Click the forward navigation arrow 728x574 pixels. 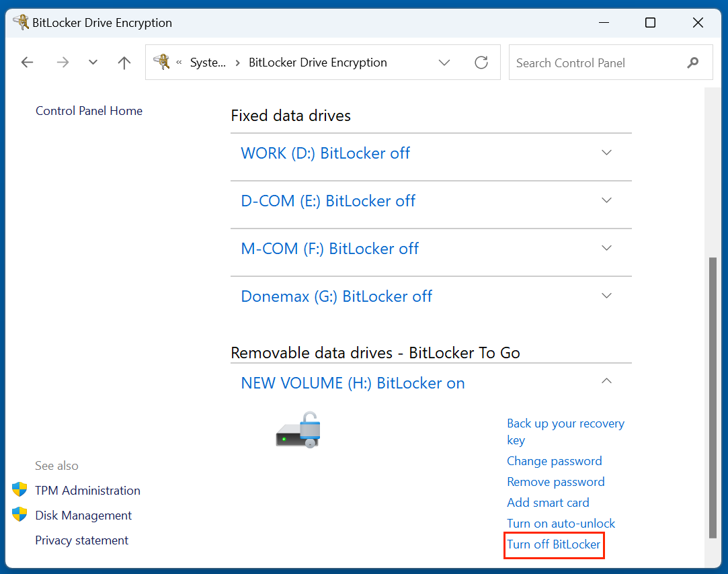pyautogui.click(x=62, y=62)
